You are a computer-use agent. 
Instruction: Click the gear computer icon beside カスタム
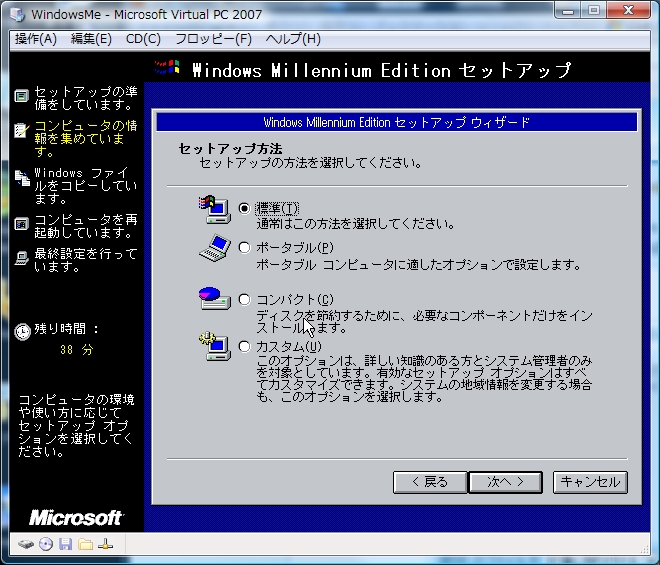click(x=215, y=346)
